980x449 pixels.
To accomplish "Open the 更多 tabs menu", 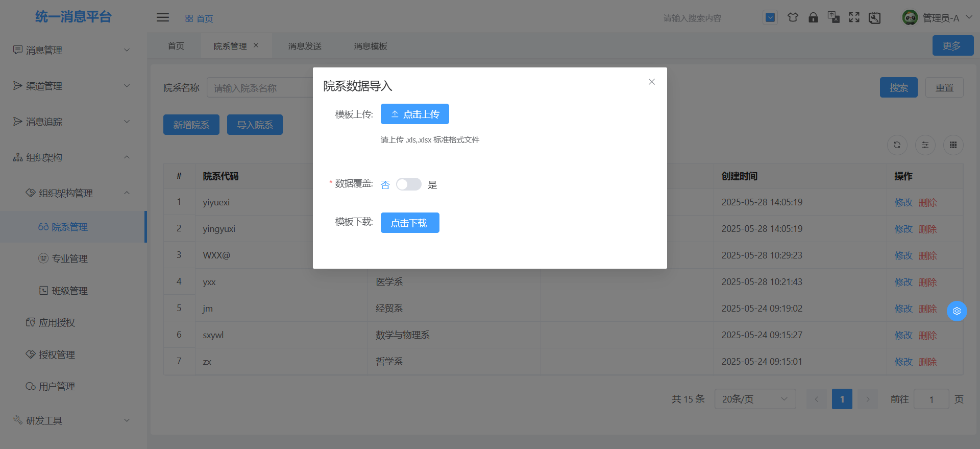I will [952, 45].
